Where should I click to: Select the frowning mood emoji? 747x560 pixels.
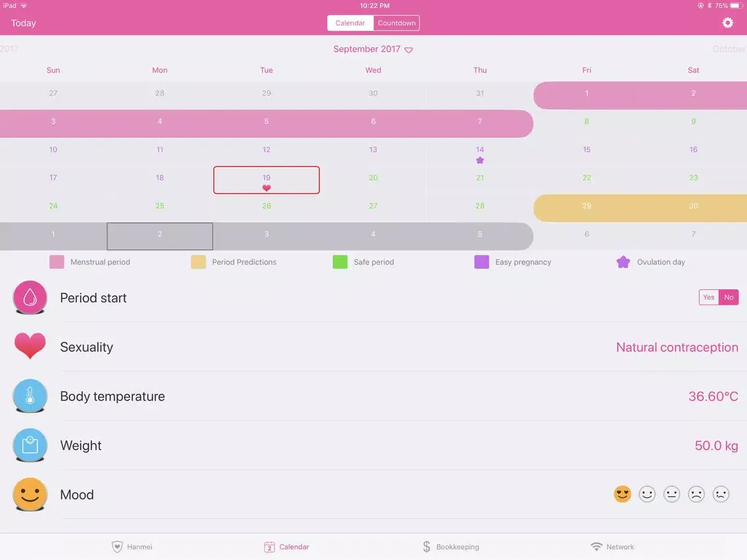[696, 494]
